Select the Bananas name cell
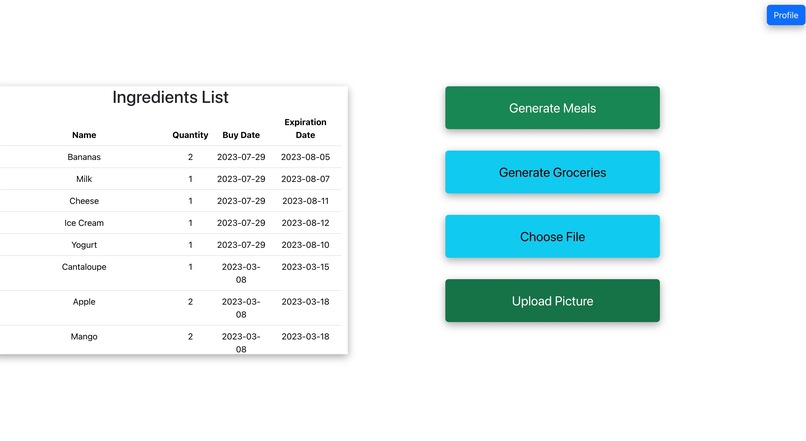The image size is (806, 441). click(84, 157)
